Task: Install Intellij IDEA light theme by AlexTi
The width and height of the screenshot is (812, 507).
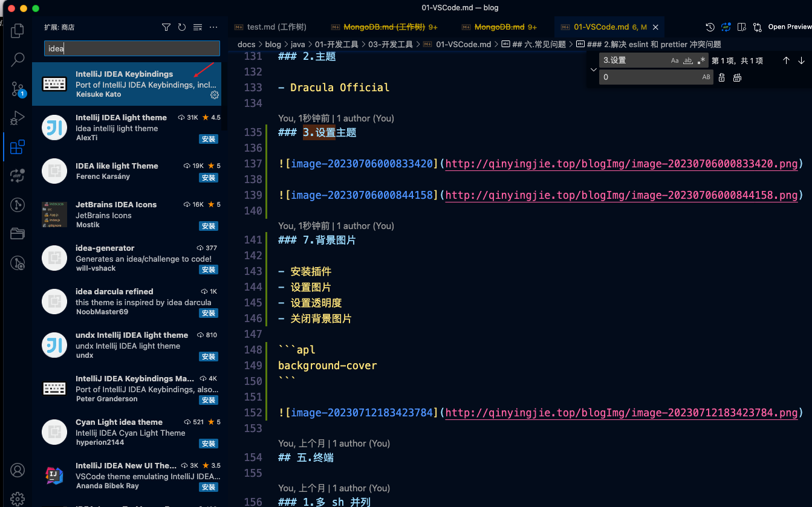Action: click(x=209, y=139)
